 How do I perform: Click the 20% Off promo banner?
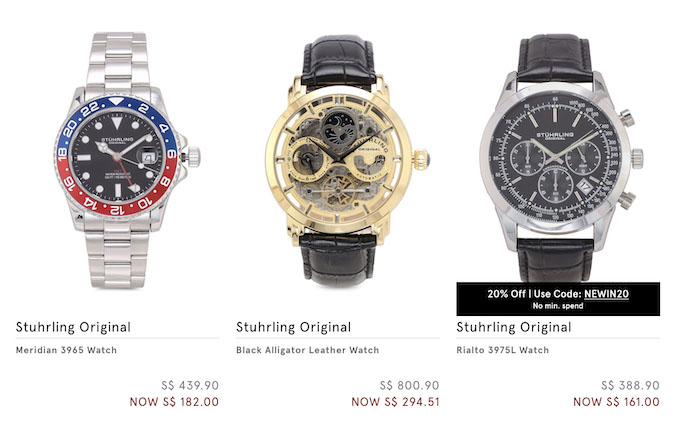[x=558, y=299]
